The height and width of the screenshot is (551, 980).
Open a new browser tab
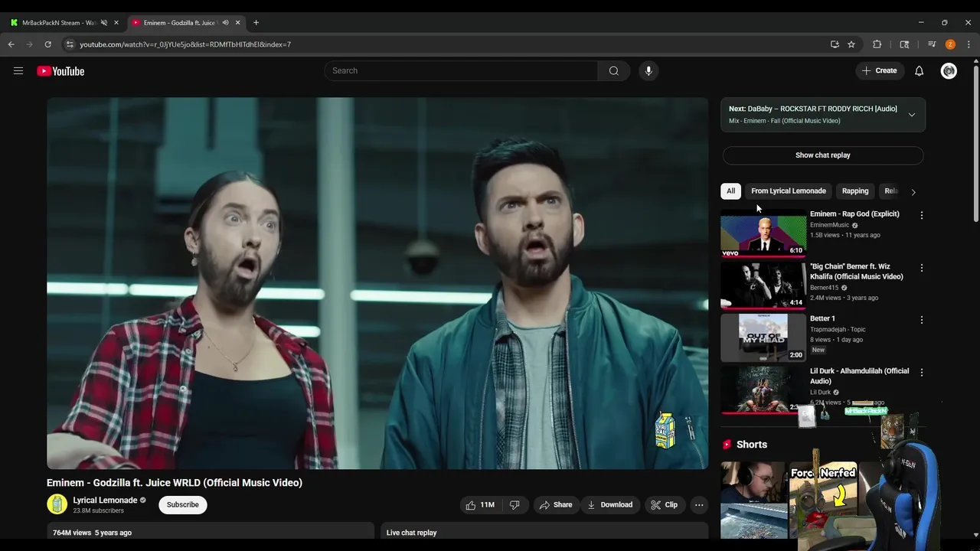256,22
